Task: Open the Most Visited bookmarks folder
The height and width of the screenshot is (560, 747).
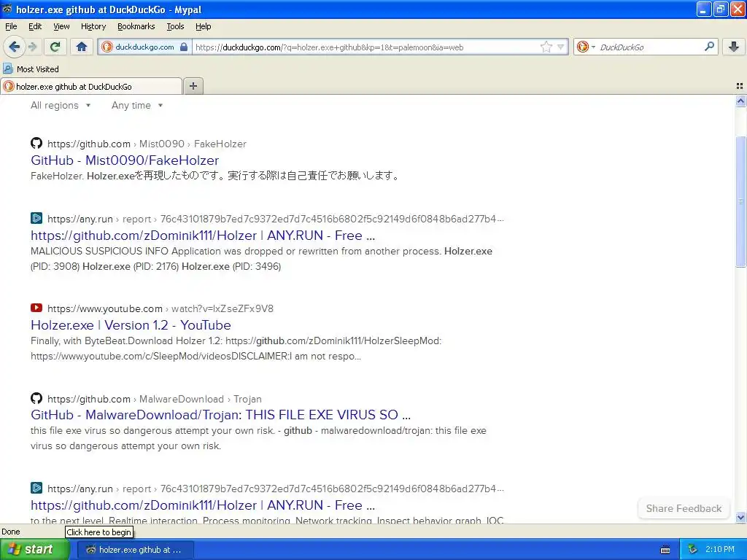Action: [x=31, y=69]
